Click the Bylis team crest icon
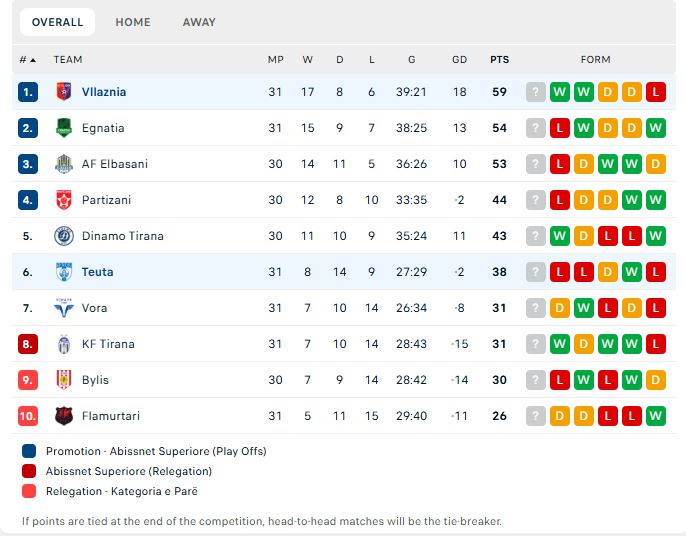 click(x=64, y=380)
